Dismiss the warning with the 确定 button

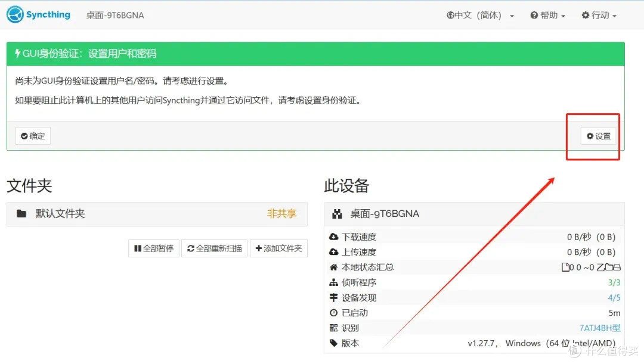[33, 135]
